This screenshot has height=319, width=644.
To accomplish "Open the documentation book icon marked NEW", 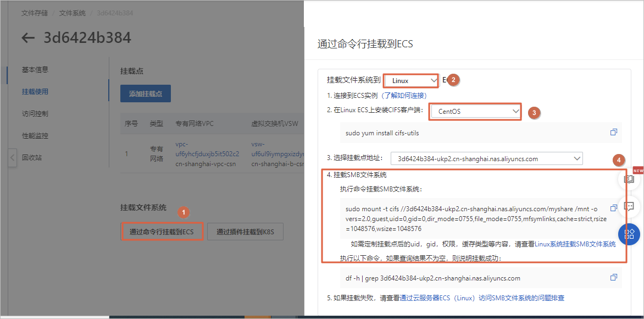I will 629,179.
